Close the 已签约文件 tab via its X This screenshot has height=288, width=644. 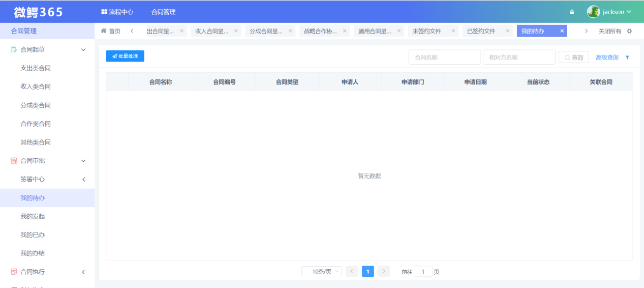click(507, 31)
